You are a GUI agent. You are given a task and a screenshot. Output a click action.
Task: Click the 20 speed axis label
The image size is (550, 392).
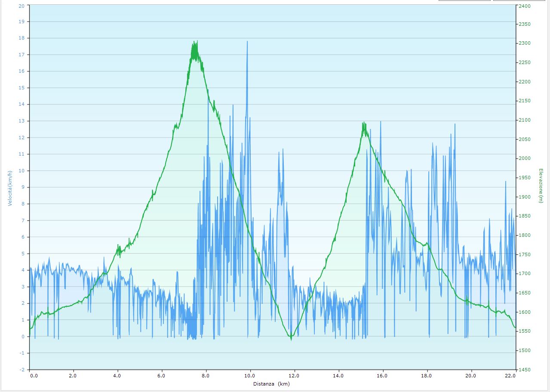point(22,6)
